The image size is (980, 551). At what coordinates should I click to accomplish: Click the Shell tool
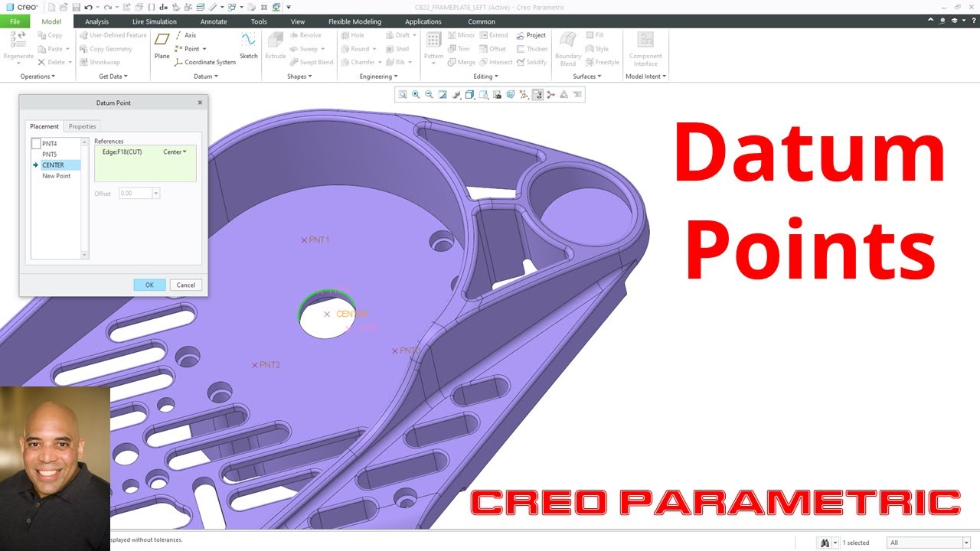click(397, 49)
